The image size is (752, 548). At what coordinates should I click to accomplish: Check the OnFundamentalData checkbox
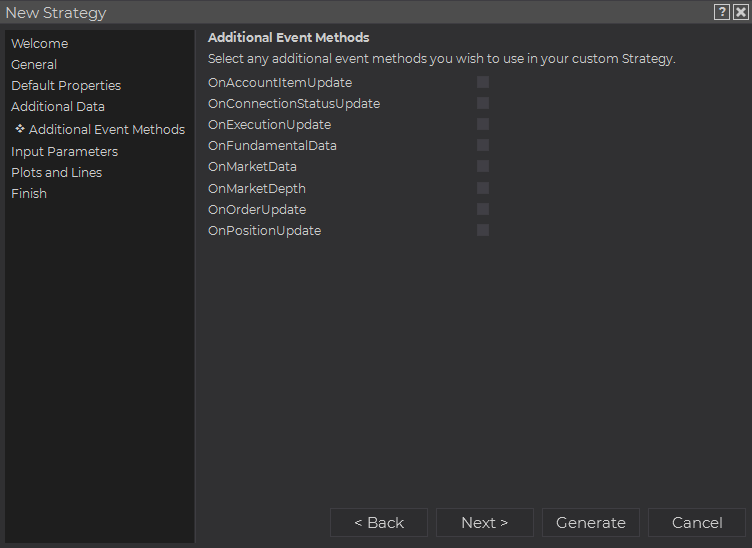click(483, 145)
